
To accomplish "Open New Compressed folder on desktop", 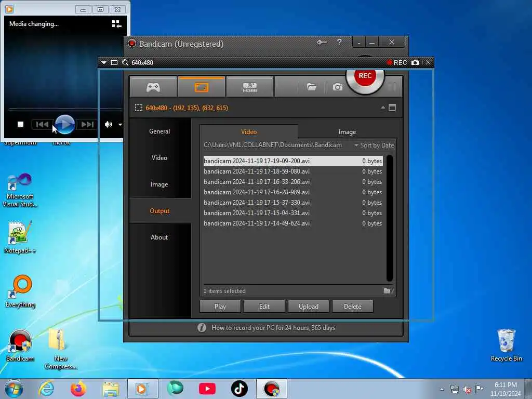I will point(61,349).
